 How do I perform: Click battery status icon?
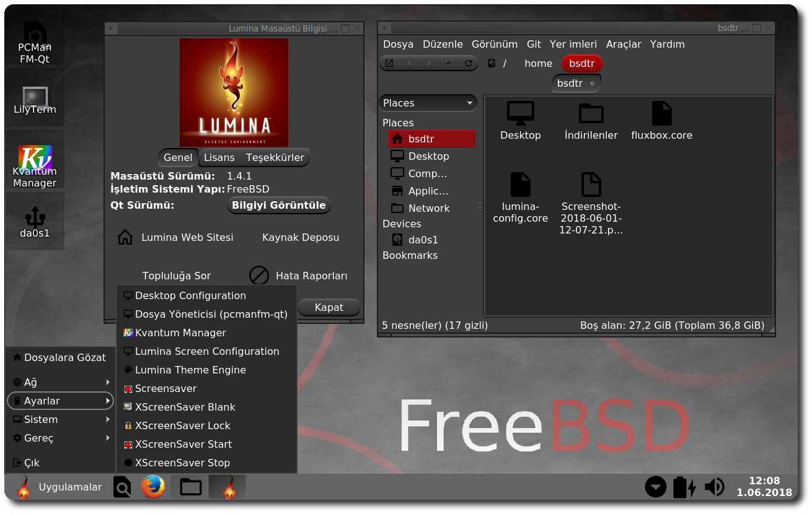coord(684,487)
